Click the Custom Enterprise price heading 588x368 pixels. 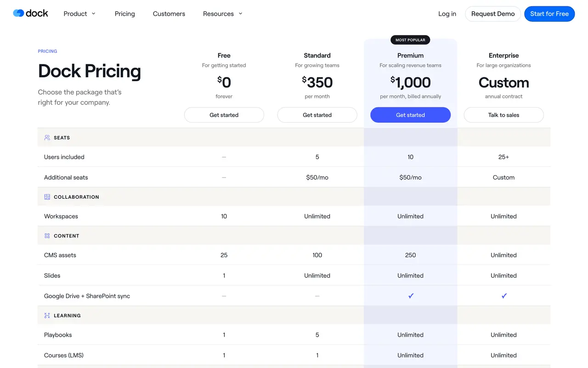point(504,82)
